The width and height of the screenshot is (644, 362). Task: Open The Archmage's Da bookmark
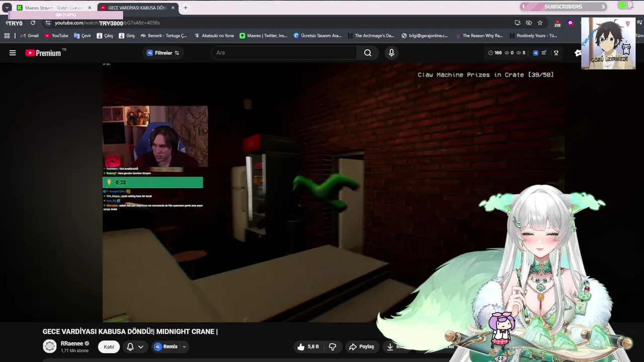pos(371,36)
